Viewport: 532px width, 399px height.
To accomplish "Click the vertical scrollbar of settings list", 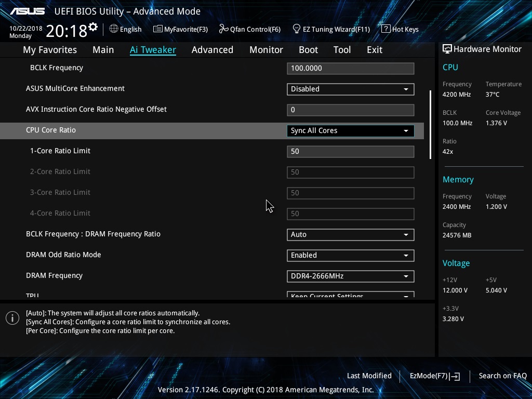I will click(x=430, y=125).
